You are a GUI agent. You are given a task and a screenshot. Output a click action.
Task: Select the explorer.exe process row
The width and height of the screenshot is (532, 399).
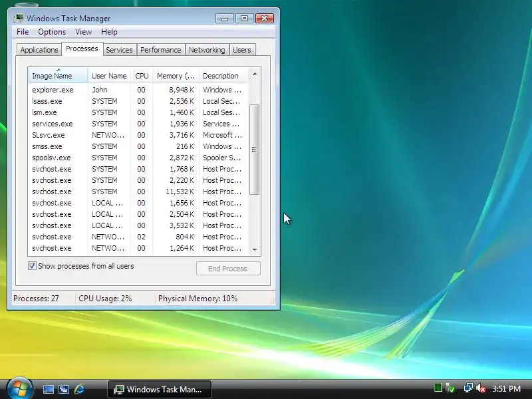(x=139, y=90)
